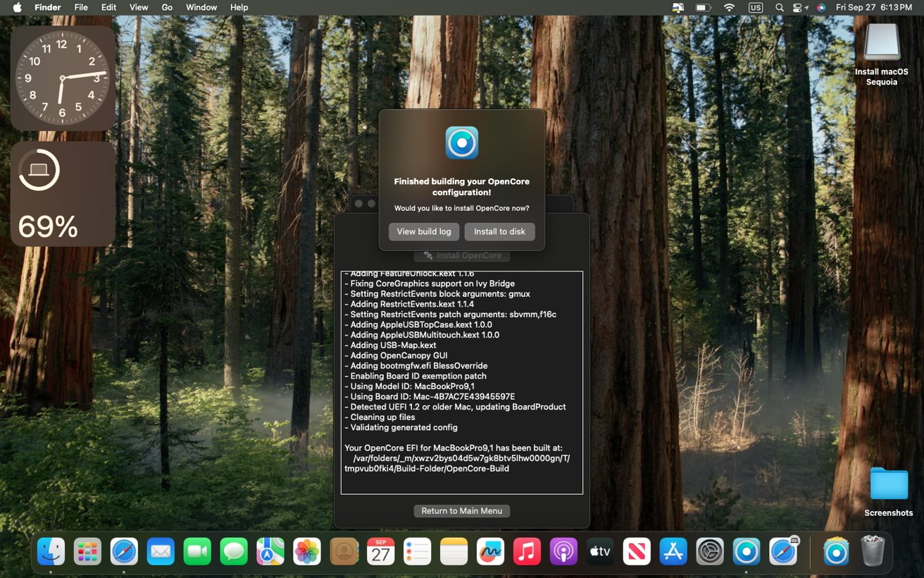Open Reminders from the Dock
Viewport: 924px width, 578px height.
[417, 551]
